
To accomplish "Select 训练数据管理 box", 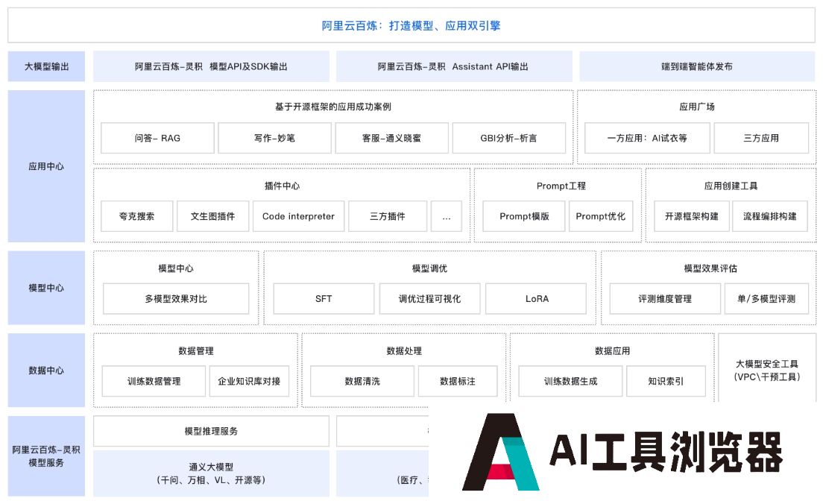I will pyautogui.click(x=154, y=381).
